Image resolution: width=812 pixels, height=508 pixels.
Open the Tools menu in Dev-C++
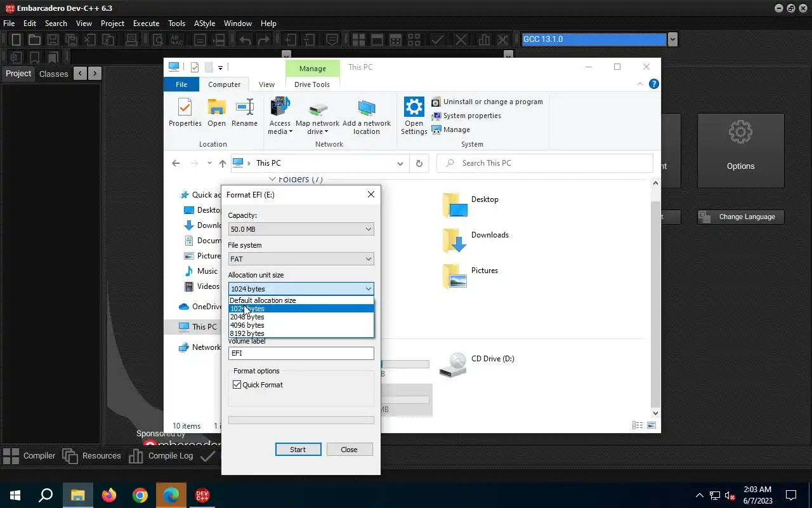pos(176,23)
